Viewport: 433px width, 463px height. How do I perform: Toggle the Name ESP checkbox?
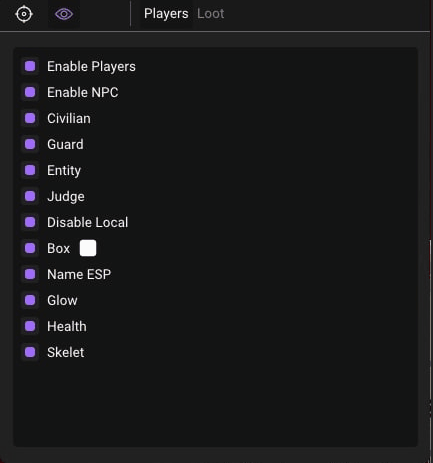click(30, 274)
